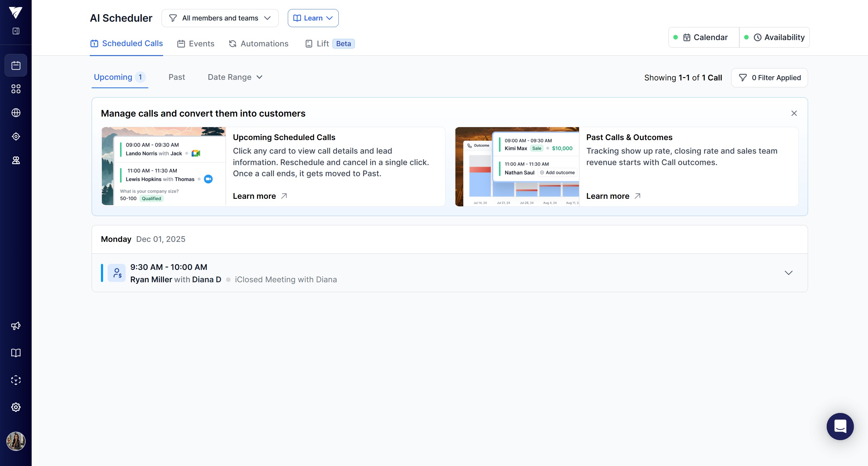Collapse sidebar with the panel toggle icon
868x466 pixels.
[16, 31]
